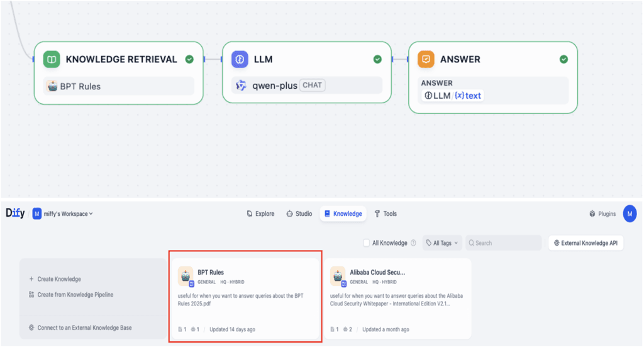Click the 'GENERAL HQ · HYBRID' label on Alibaba Cloud Secu... card
Image resolution: width=644 pixels, height=347 pixels.
point(374,282)
